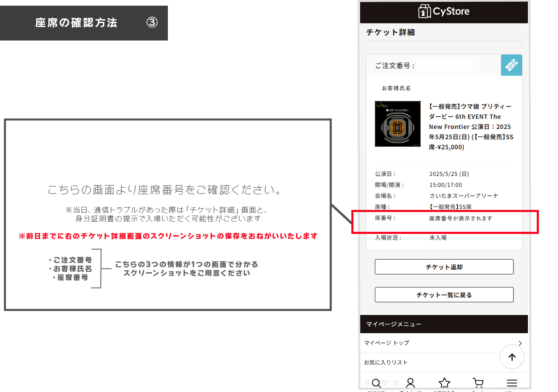This screenshot has height=392, width=558.
Task: Click the チケット詳細 page heading
Action: (391, 32)
